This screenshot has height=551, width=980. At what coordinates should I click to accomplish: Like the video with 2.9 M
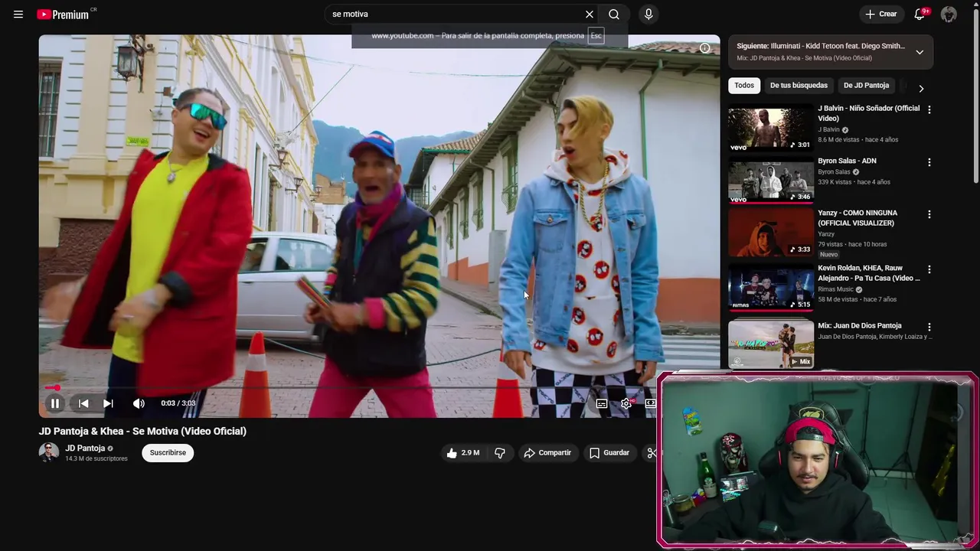[x=463, y=453]
